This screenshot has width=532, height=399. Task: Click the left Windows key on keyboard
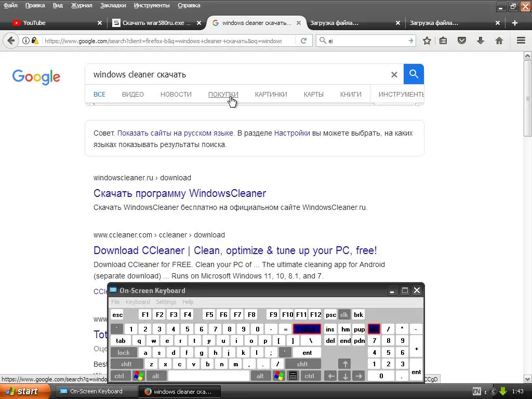138,376
